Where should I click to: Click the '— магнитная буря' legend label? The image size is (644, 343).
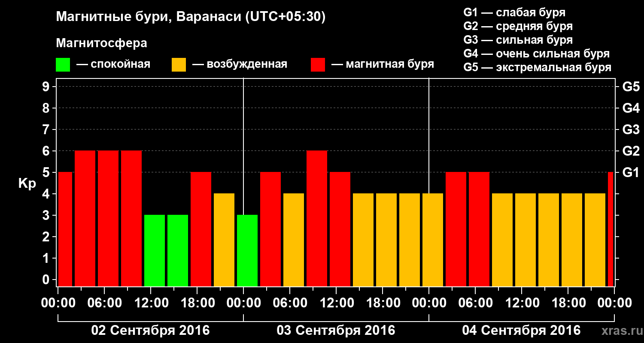click(x=383, y=64)
